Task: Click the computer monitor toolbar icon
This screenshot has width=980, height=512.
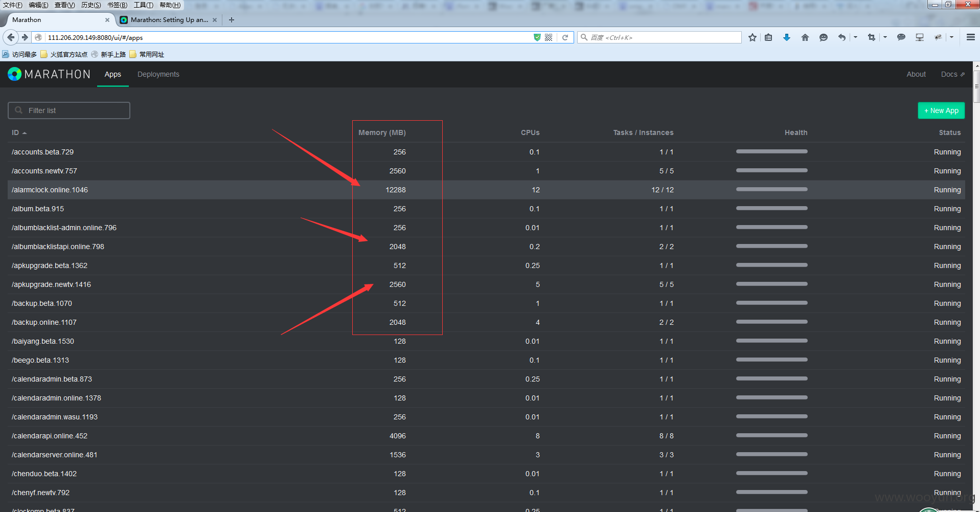Action: pos(920,37)
